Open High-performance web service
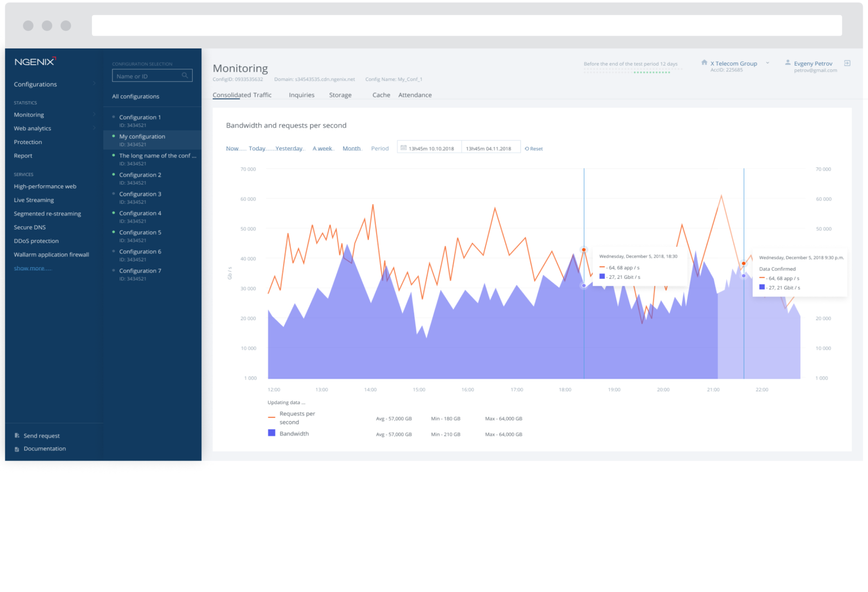The image size is (868, 592). [45, 186]
